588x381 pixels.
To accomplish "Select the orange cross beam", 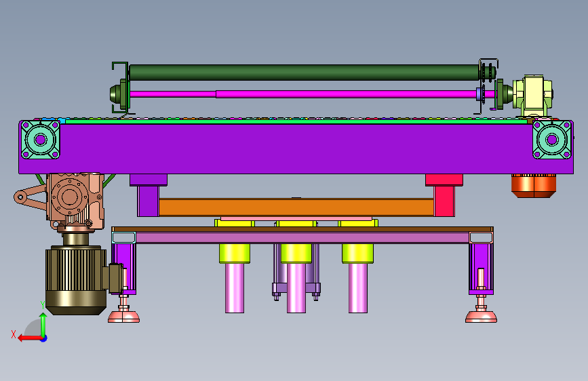I will coord(296,207).
